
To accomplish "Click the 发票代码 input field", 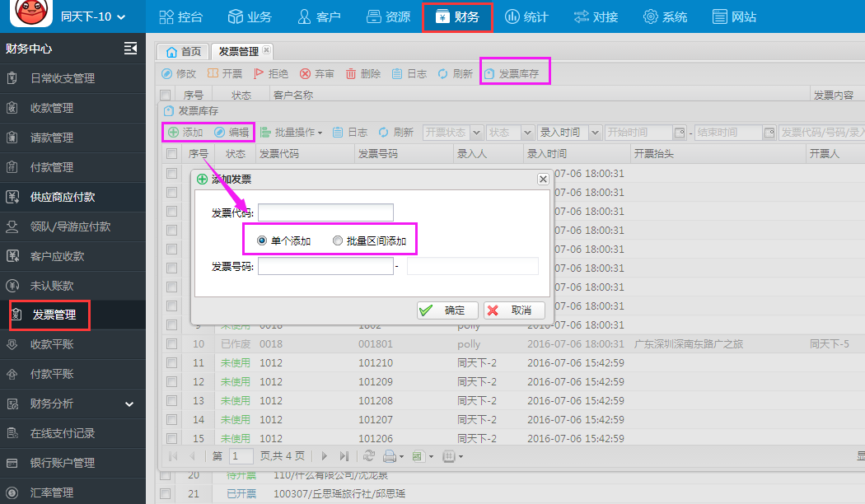I will point(325,212).
